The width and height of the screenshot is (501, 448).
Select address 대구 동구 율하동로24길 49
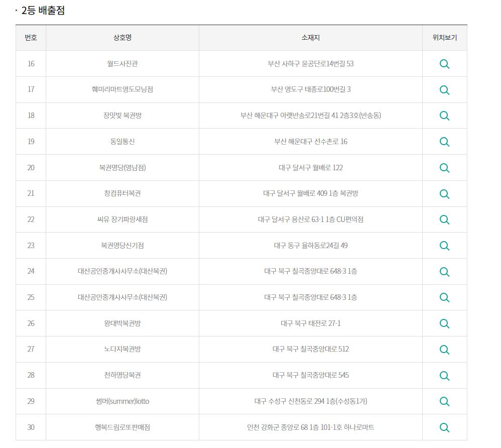click(311, 245)
